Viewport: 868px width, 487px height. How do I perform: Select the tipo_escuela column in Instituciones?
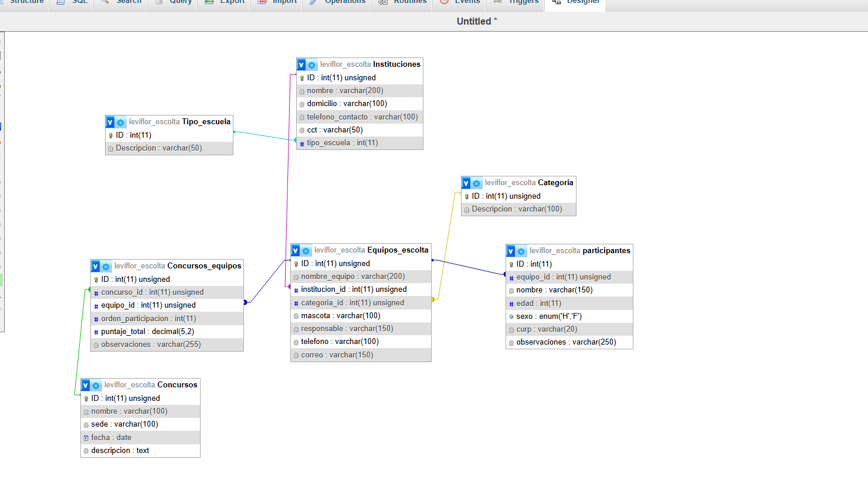(x=342, y=143)
